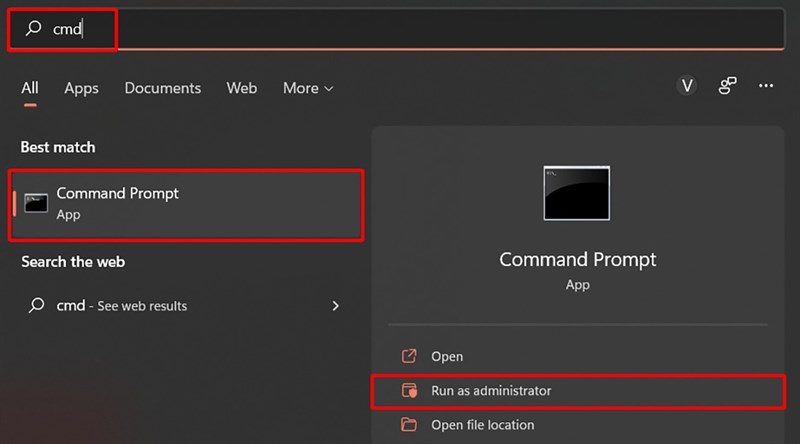Click the magnifier icon in search box
Screen dimensions: 800x444
(34, 28)
